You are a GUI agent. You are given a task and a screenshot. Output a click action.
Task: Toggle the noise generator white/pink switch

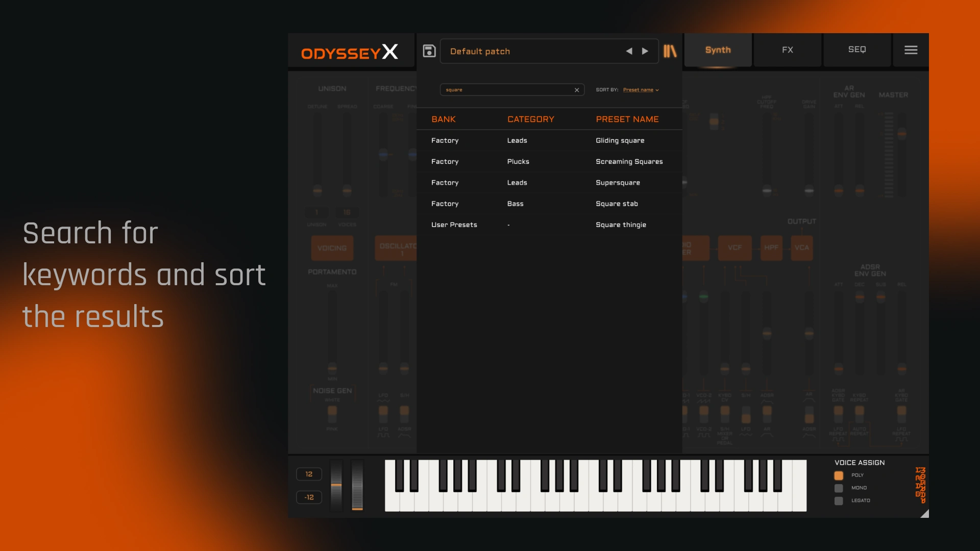pyautogui.click(x=332, y=413)
